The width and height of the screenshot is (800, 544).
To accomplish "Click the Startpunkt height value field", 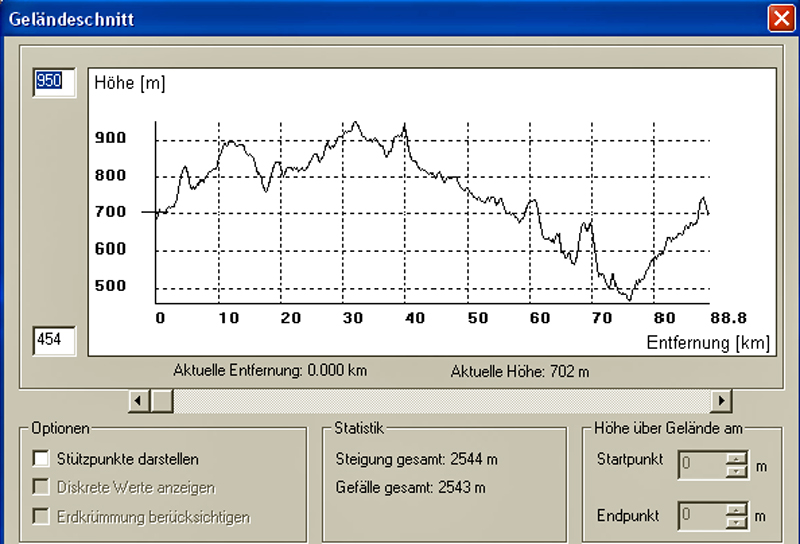I will pyautogui.click(x=700, y=465).
